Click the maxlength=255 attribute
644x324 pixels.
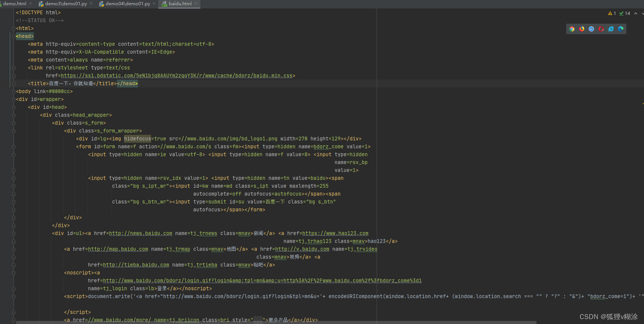[x=309, y=186]
